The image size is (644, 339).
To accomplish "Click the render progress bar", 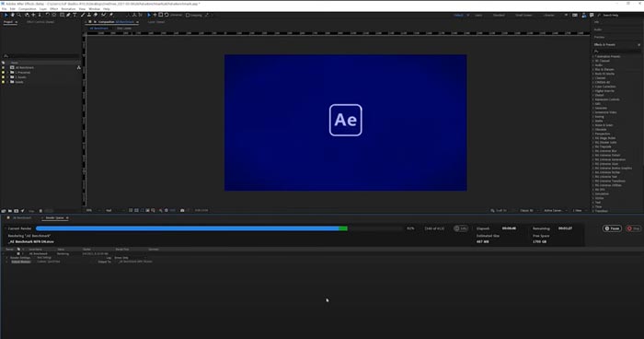I will (x=219, y=228).
